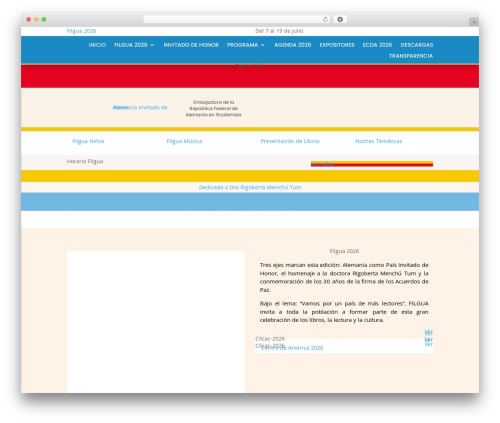The height and width of the screenshot is (423, 500).
Task: Click the green fullscreen window button
Action: (x=44, y=19)
